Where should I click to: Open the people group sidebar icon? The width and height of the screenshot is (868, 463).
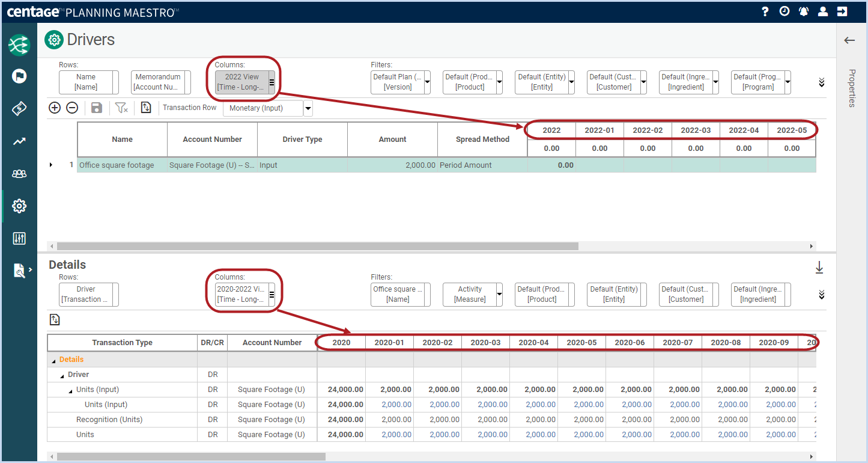[19, 174]
